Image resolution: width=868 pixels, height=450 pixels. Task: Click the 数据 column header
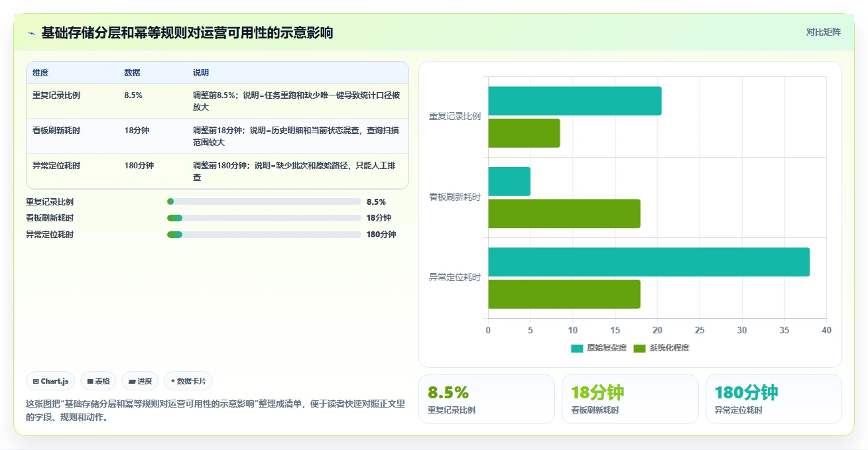[x=132, y=72]
